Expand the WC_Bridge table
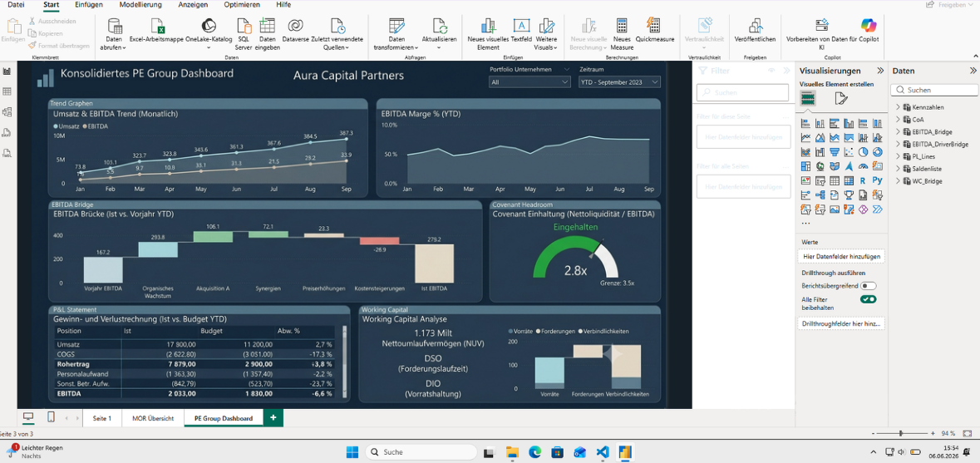Screen dimensions: 980x463 pos(899,181)
